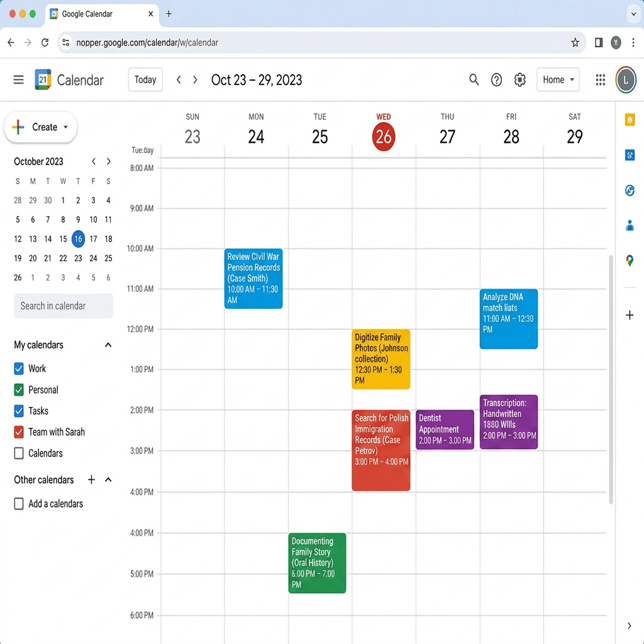Open the account avatar with letter L
Viewport: 644px width, 644px height.
coord(626,80)
